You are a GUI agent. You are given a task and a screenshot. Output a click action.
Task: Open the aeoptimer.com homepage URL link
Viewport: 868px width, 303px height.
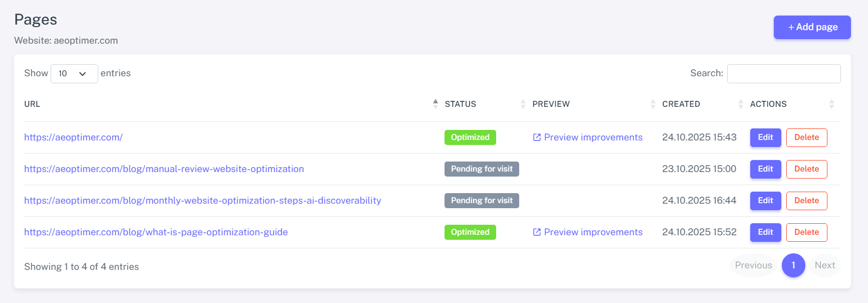click(x=73, y=137)
